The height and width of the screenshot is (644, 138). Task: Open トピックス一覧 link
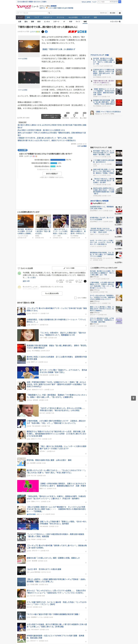click(115, 21)
